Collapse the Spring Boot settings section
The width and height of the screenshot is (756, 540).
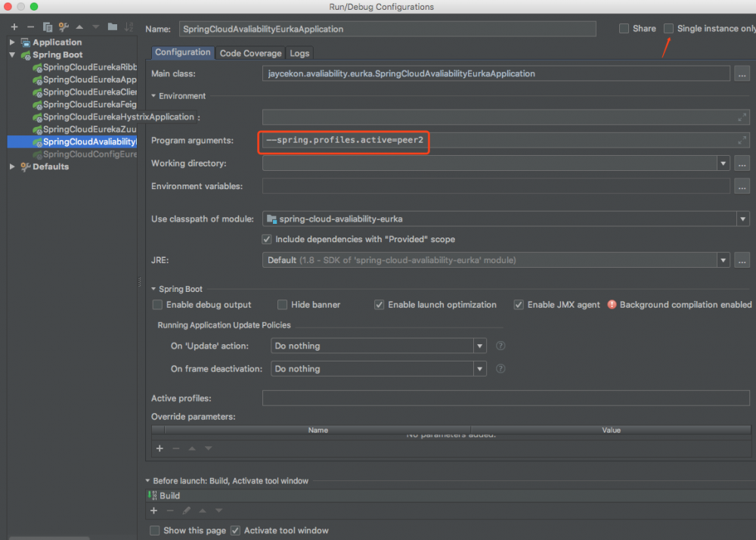click(153, 289)
